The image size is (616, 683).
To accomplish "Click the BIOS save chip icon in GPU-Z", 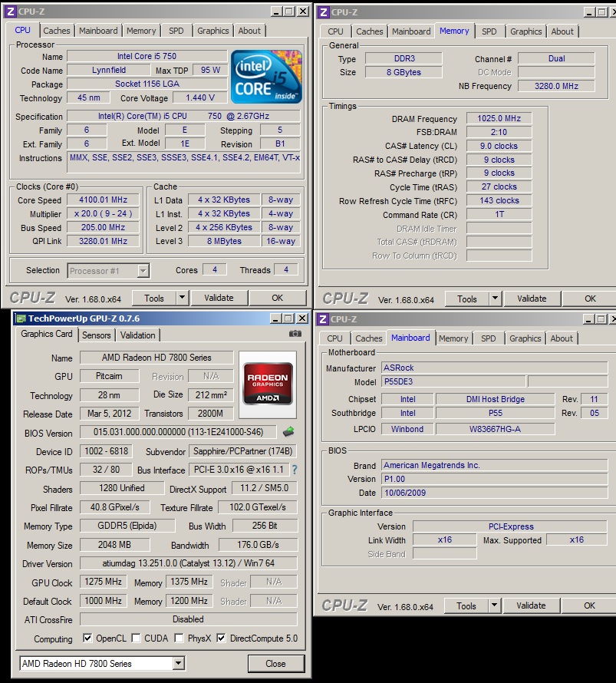I will pyautogui.click(x=288, y=431).
